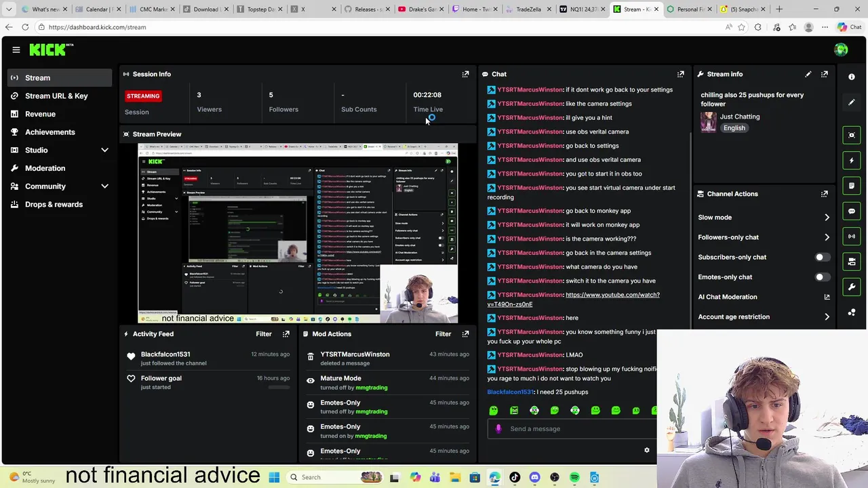Screen dimensions: 868x488
Task: Click the info icon in the right rail
Action: 852,77
